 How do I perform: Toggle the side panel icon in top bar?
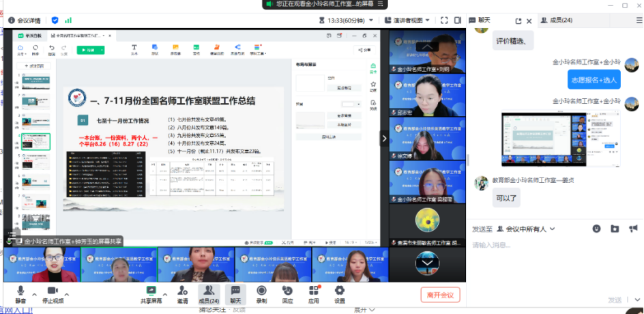pyautogui.click(x=458, y=20)
